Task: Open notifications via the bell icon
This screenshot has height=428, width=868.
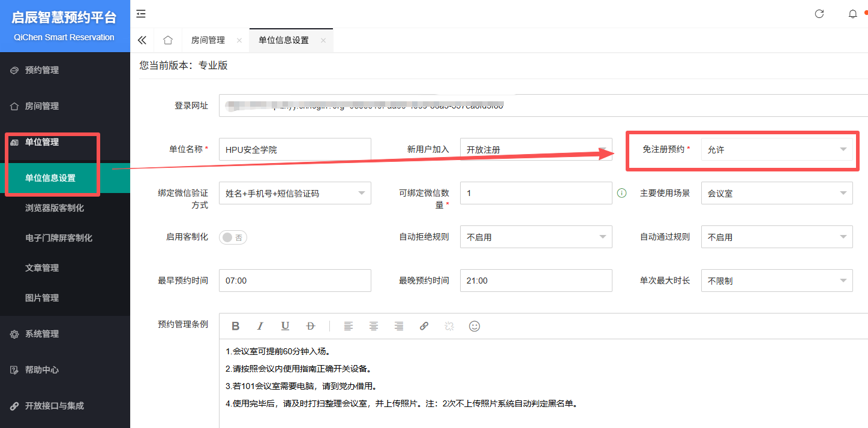Action: tap(852, 14)
